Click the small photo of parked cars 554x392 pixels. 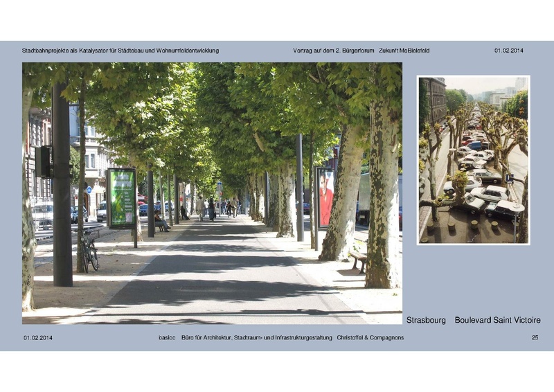click(x=473, y=160)
